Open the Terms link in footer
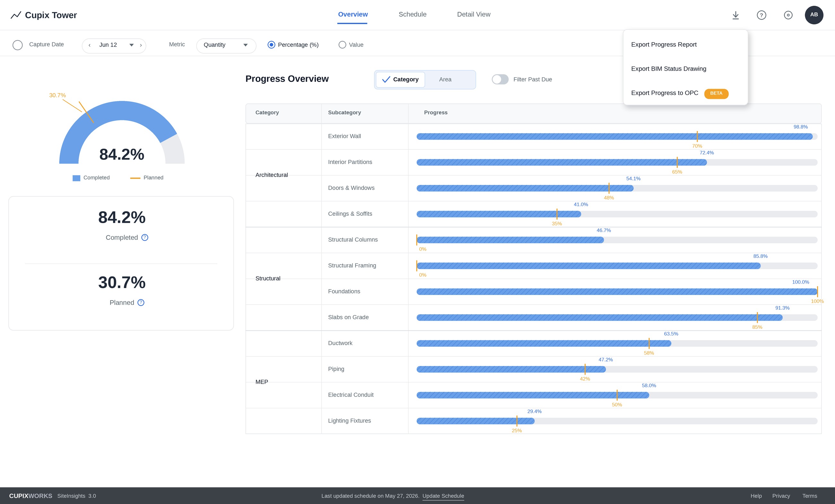835x504 pixels. tap(810, 496)
